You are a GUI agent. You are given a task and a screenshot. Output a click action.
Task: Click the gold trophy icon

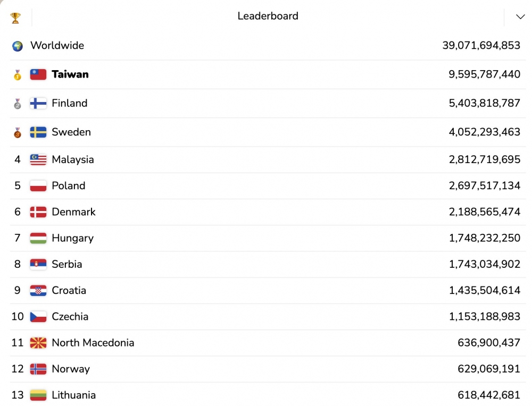coord(15,18)
